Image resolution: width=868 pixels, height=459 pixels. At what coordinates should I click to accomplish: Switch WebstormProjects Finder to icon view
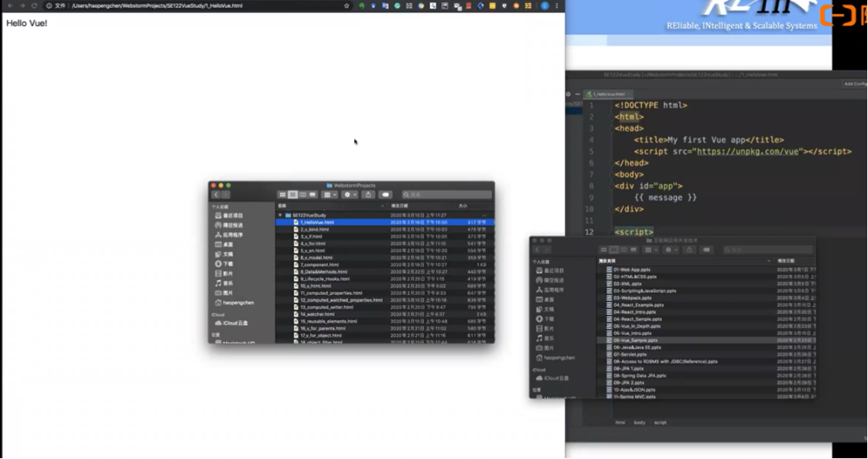pos(282,195)
